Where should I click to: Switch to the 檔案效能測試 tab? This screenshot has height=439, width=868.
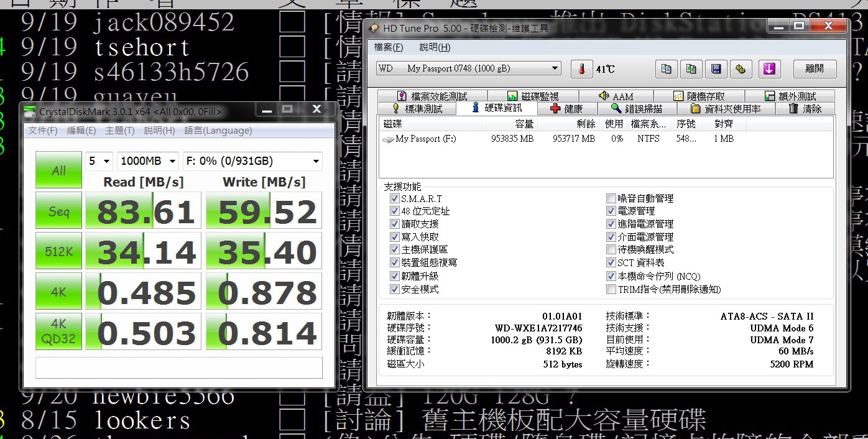(432, 96)
